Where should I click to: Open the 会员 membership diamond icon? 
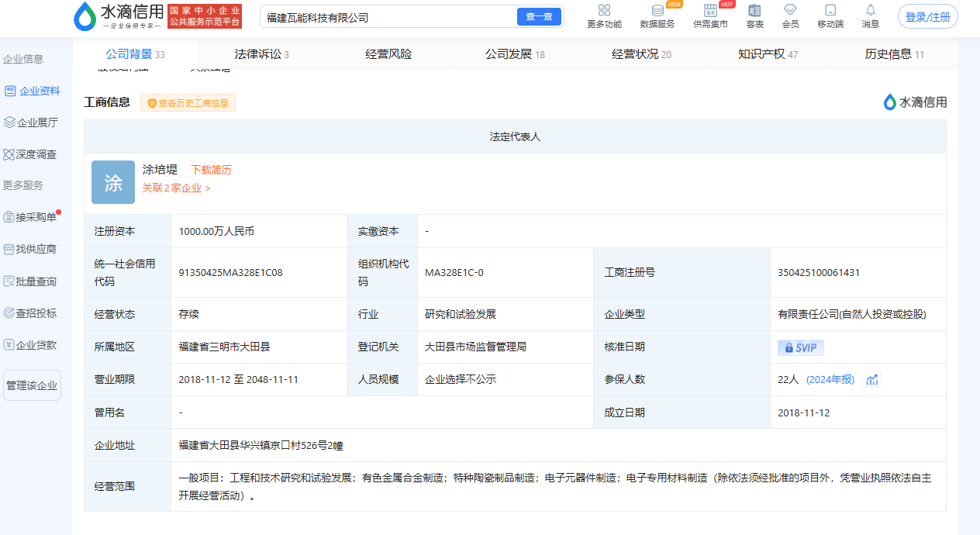tap(790, 11)
